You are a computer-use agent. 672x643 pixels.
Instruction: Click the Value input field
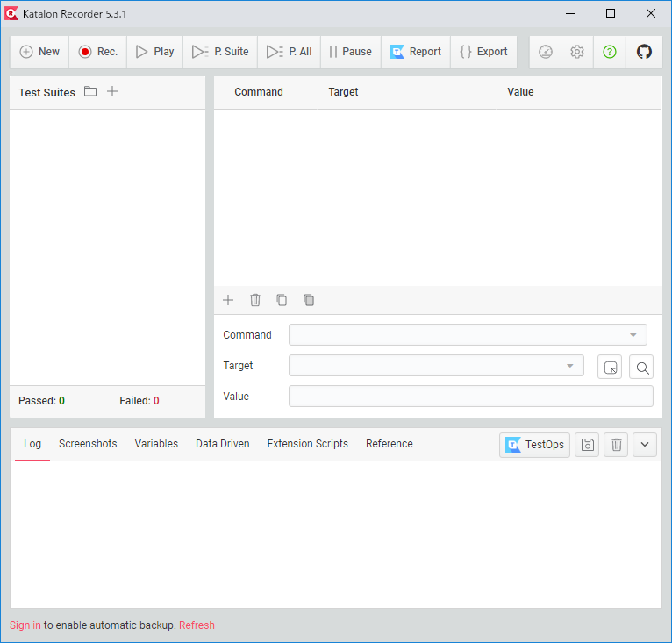pos(471,397)
